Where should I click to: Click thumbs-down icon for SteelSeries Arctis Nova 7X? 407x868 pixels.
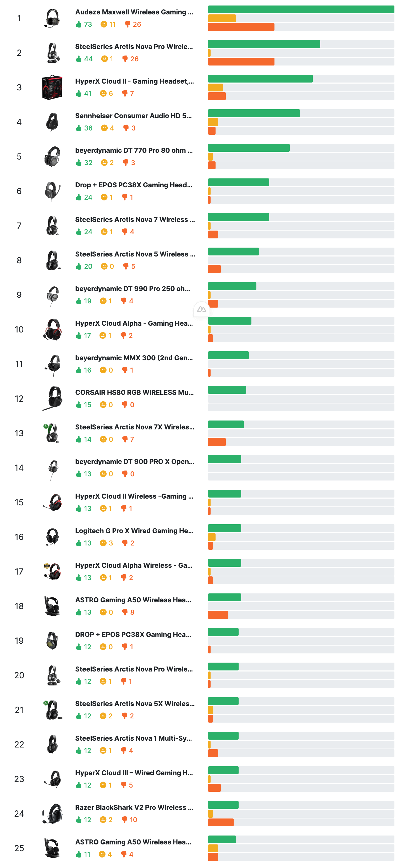[x=125, y=439]
